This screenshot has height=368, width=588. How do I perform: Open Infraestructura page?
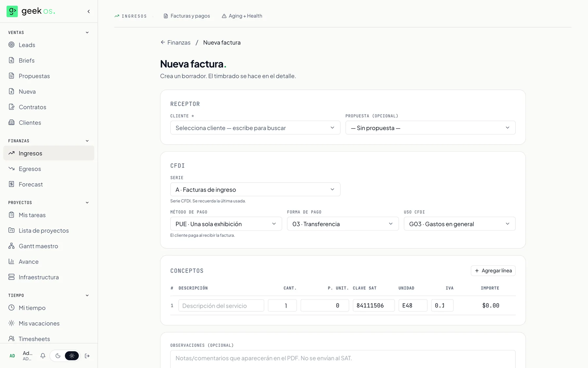pos(49,277)
